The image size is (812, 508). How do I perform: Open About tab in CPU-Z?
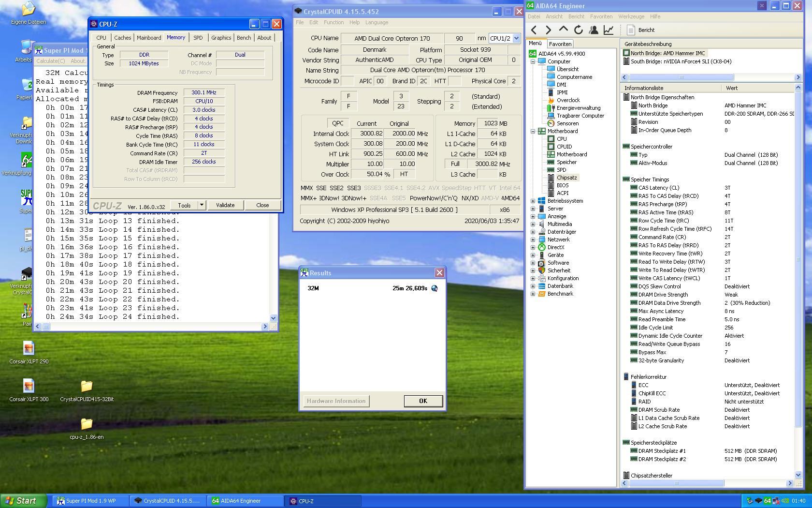click(x=264, y=38)
